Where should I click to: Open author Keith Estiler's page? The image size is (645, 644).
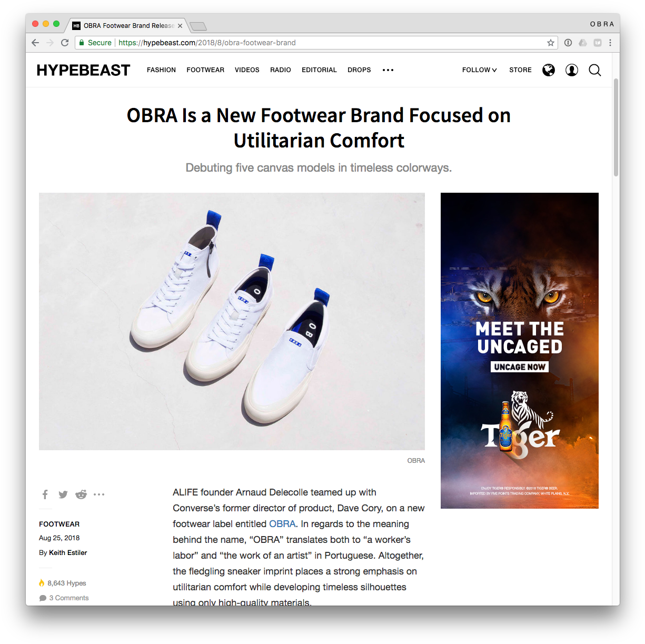68,552
